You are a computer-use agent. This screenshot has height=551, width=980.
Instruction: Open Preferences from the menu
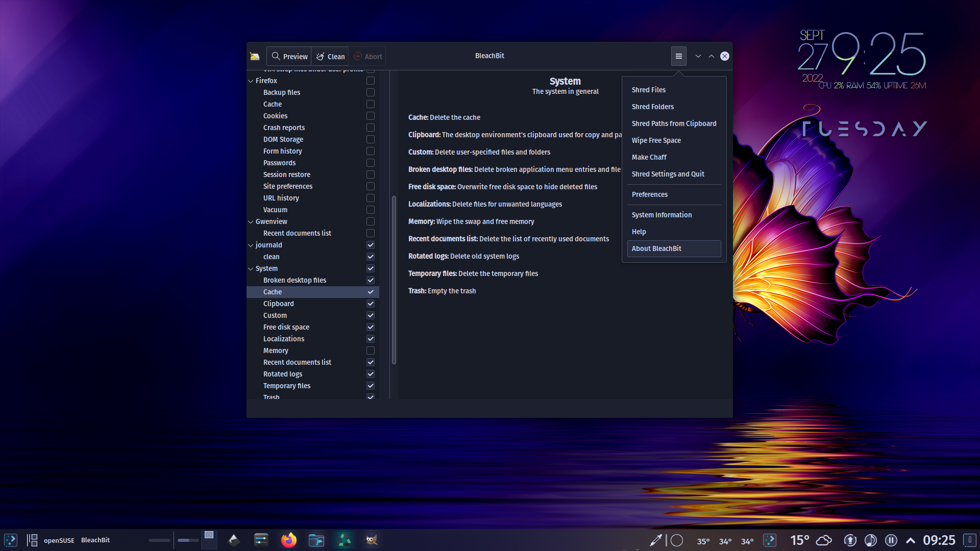click(x=674, y=194)
